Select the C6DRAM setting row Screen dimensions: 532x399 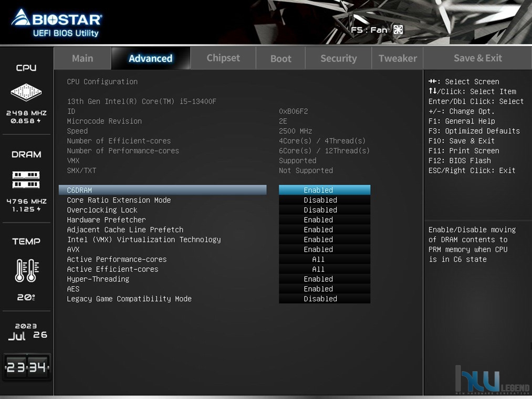click(x=162, y=190)
